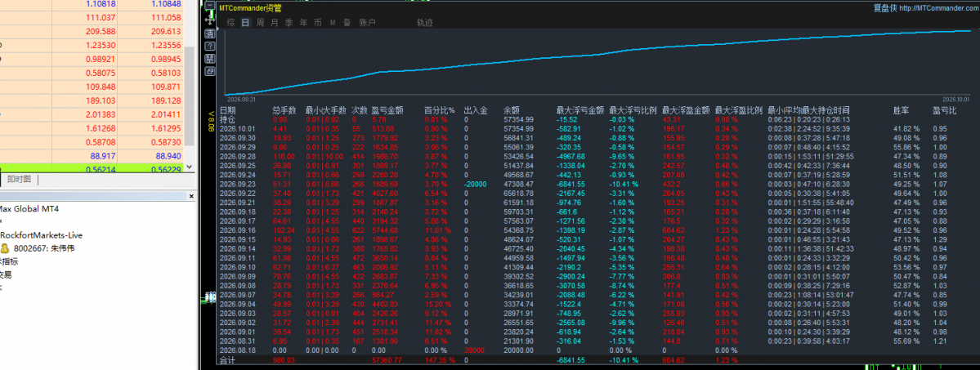Select the 日 daily tab
Screen dimensions: 980x370
pos(245,23)
